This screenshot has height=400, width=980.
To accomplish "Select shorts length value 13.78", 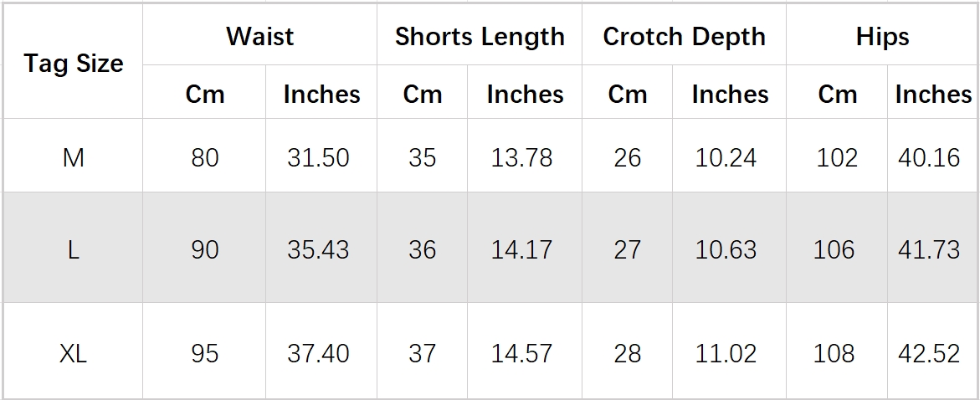I will pyautogui.click(x=521, y=157).
